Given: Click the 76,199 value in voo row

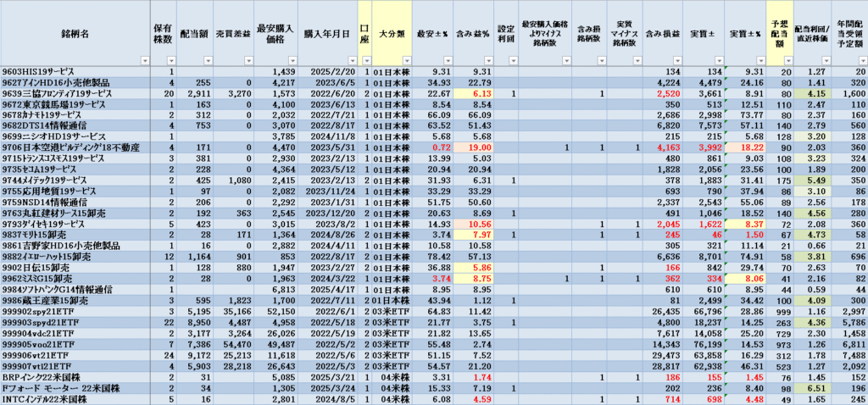Looking at the screenshot, I should click(704, 344).
